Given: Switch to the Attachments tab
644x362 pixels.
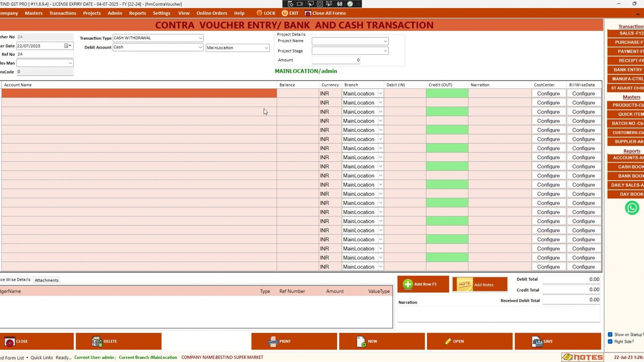Looking at the screenshot, I should coord(46,280).
